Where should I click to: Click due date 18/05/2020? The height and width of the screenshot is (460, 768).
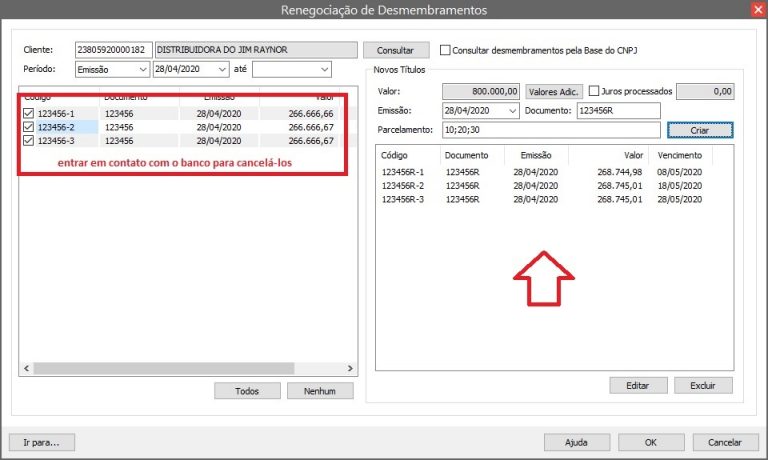(x=680, y=186)
